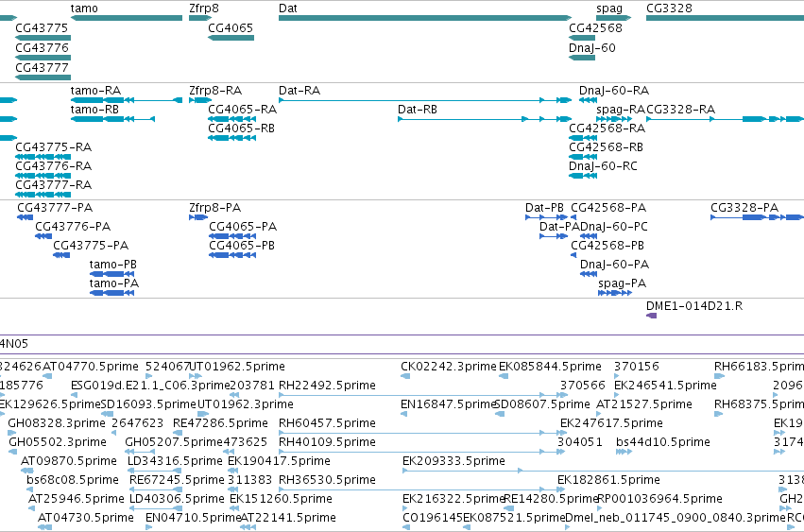Click the DnaJ-60-RA transcript label

tap(614, 91)
